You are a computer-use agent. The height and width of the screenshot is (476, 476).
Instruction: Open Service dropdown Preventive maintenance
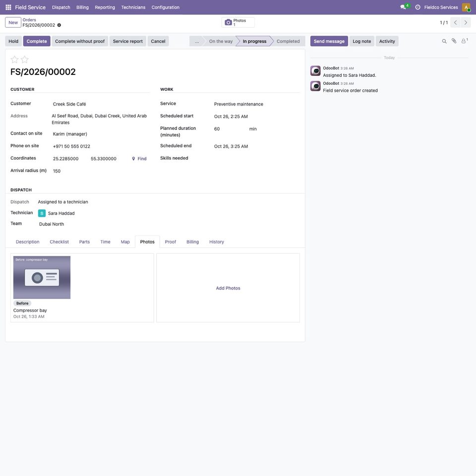[256, 104]
